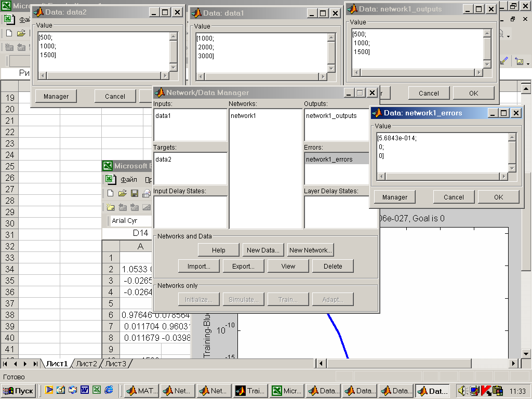Launch Internet Explorer from quick launch
This screenshot has width=532, height=399.
(x=109, y=390)
